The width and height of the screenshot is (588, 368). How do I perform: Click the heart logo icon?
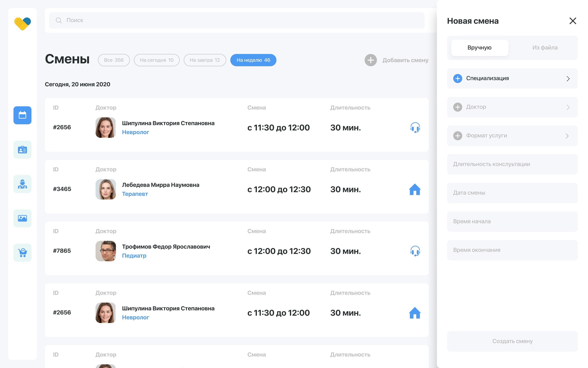[22, 24]
